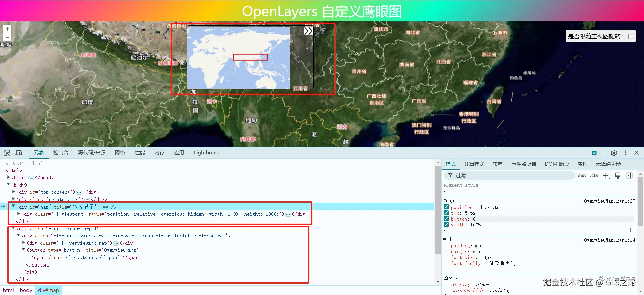Insert new declaration in the #map rule
The width and height of the screenshot is (644, 295).
click(630, 230)
